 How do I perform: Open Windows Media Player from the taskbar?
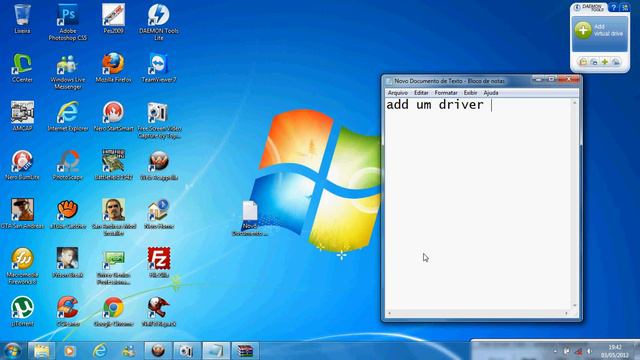pyautogui.click(x=69, y=351)
